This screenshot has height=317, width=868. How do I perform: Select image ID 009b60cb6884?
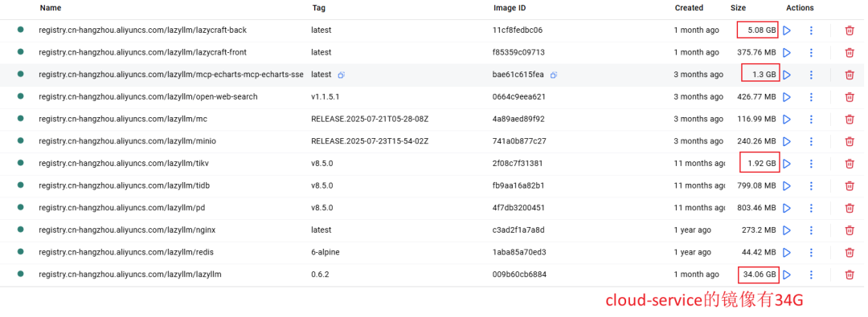coord(519,274)
